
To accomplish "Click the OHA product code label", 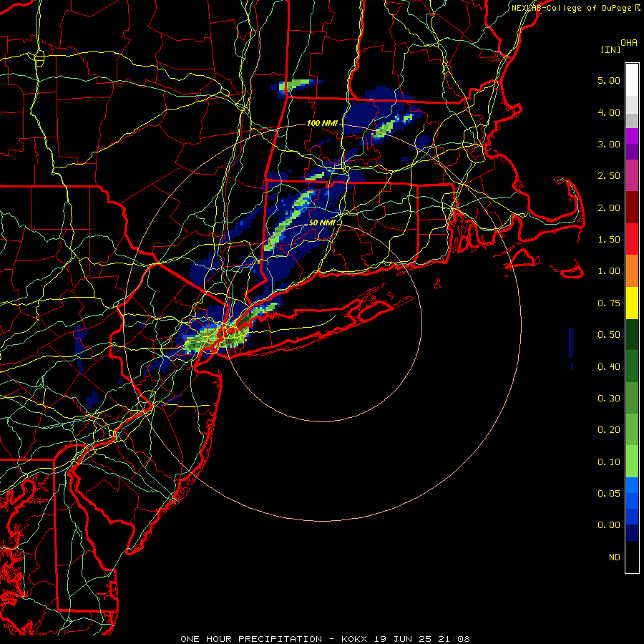I will point(629,43).
